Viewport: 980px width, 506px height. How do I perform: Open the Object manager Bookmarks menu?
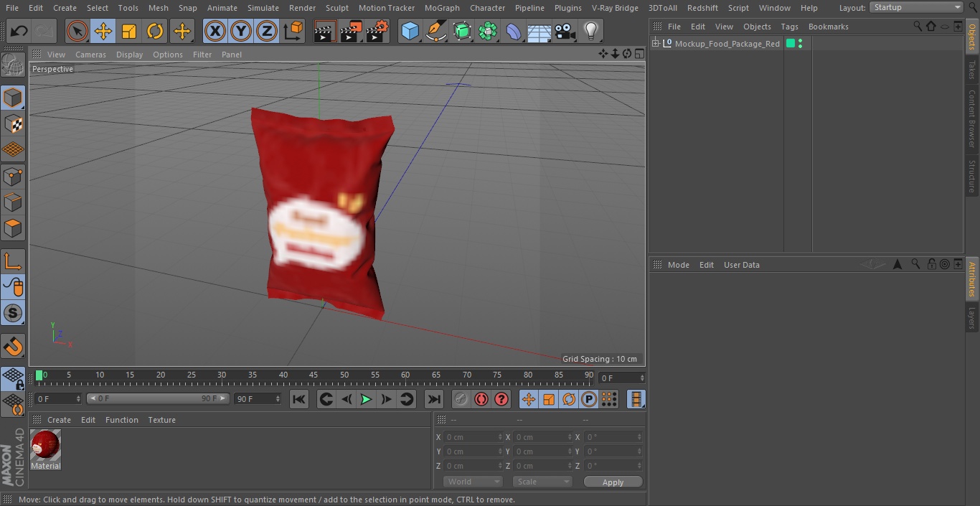[828, 27]
